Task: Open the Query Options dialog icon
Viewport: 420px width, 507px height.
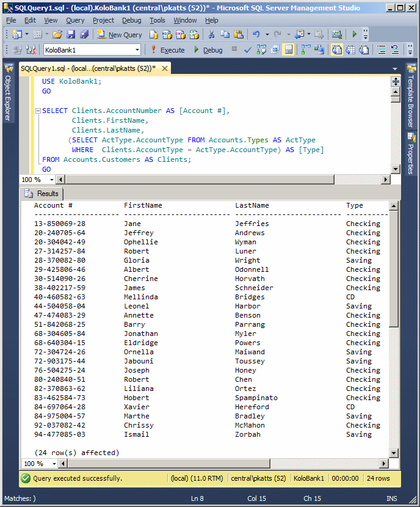Action: click(275, 49)
